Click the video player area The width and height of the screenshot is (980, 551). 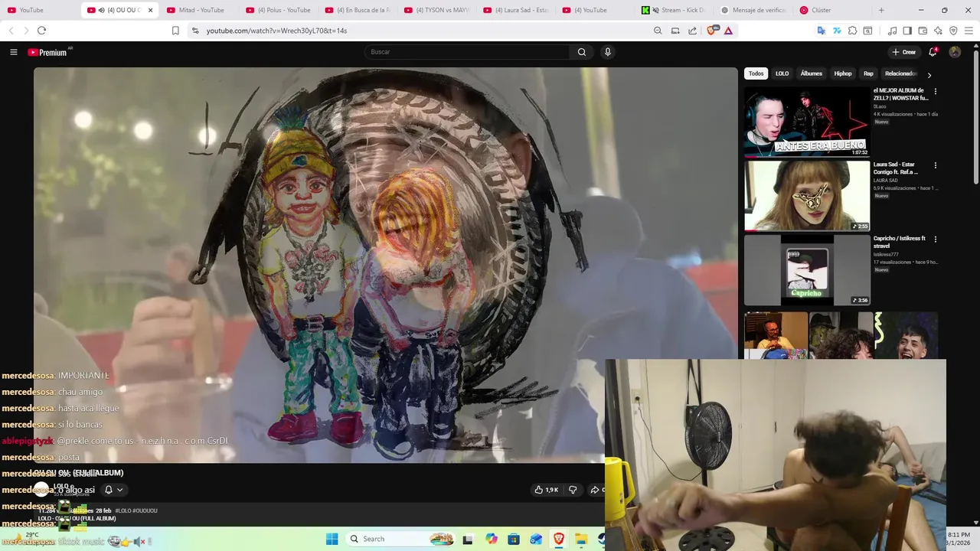[385, 265]
